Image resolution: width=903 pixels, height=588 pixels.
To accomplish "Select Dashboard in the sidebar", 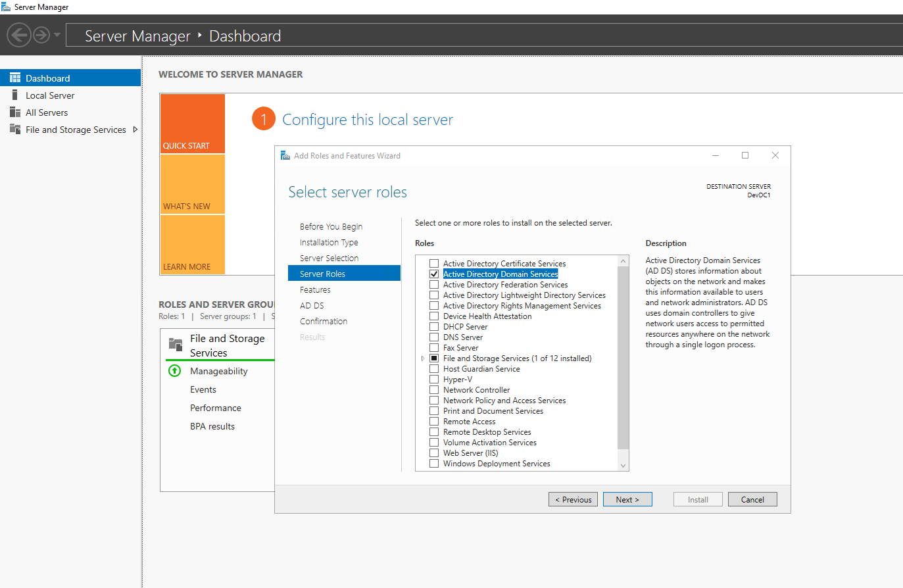I will (x=70, y=78).
